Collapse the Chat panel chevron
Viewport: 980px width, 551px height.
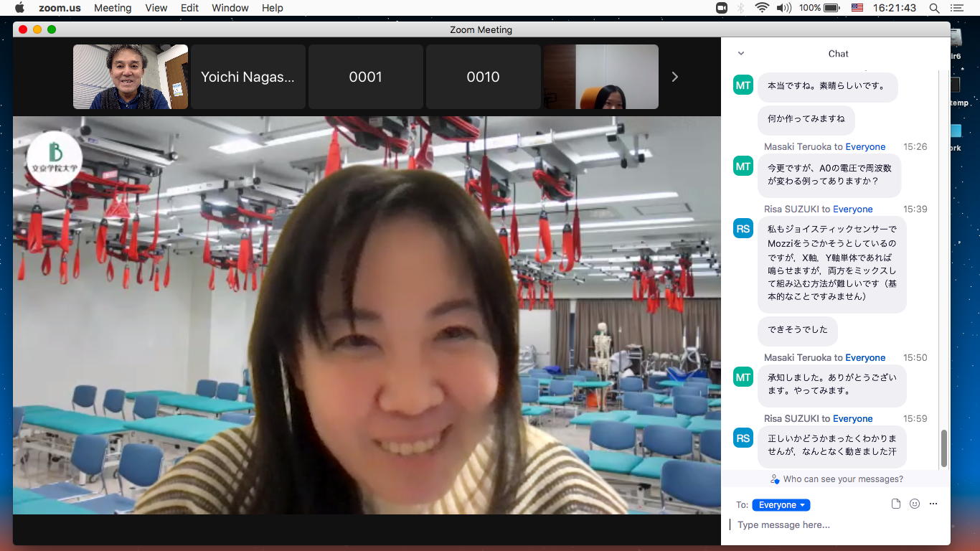click(x=741, y=54)
